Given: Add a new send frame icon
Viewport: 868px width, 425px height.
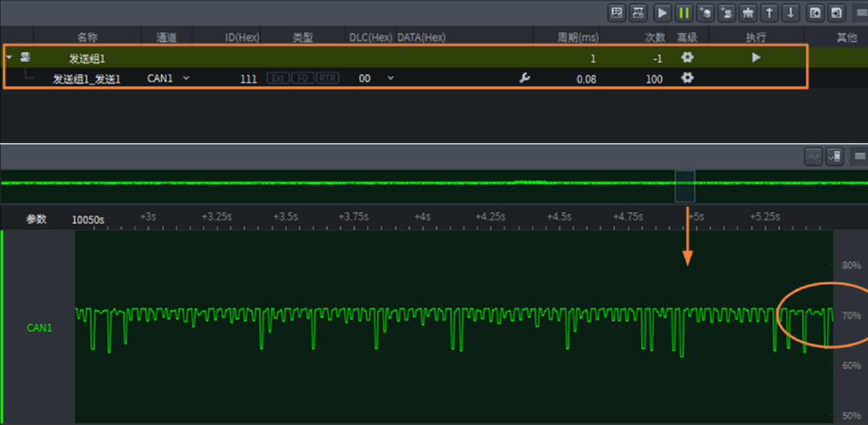Looking at the screenshot, I should point(705,13).
